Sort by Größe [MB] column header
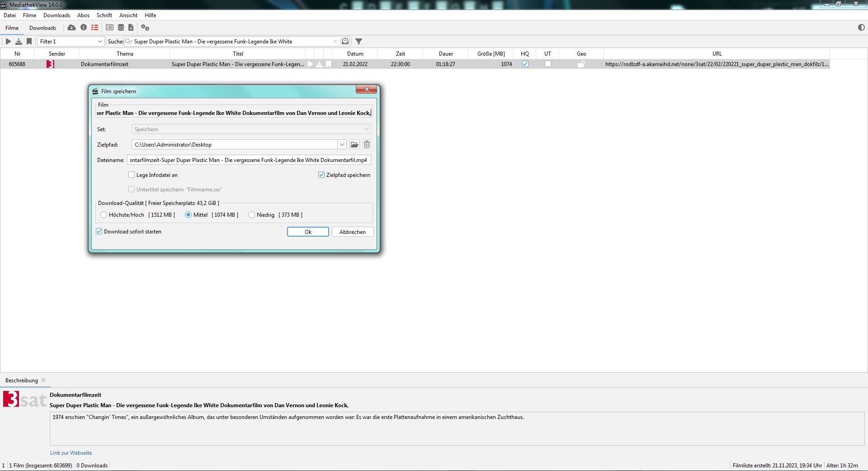 pyautogui.click(x=491, y=53)
